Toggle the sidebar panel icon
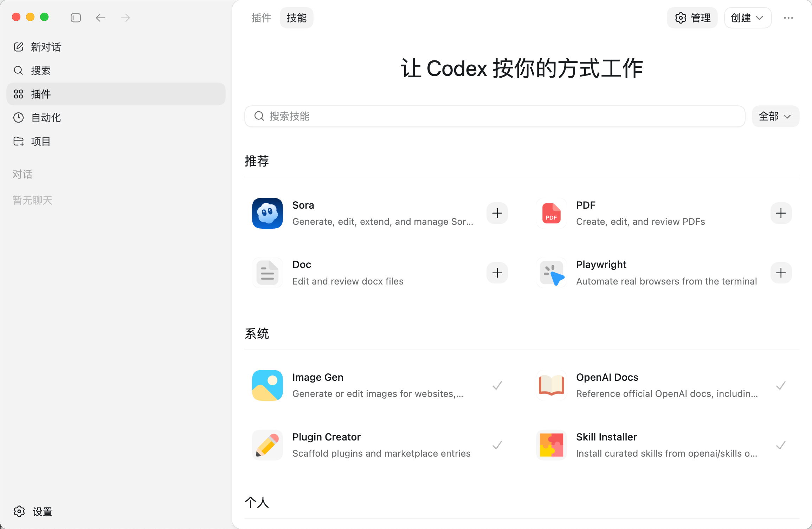 tap(76, 18)
